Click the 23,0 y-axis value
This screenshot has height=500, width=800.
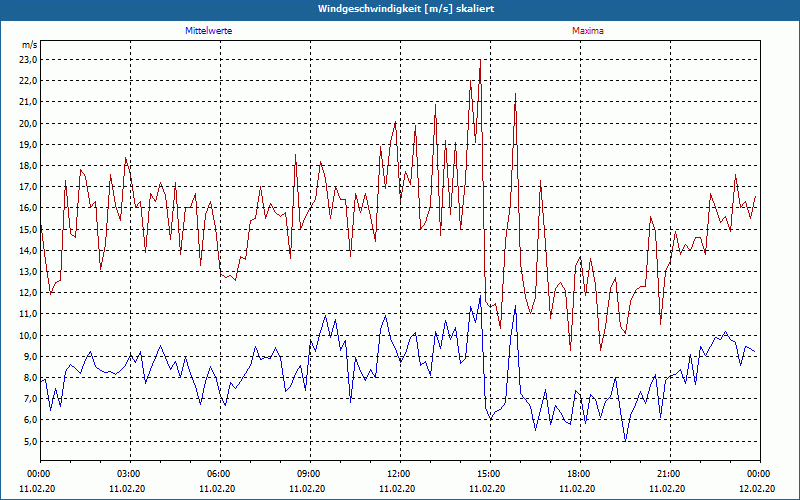[x=29, y=60]
